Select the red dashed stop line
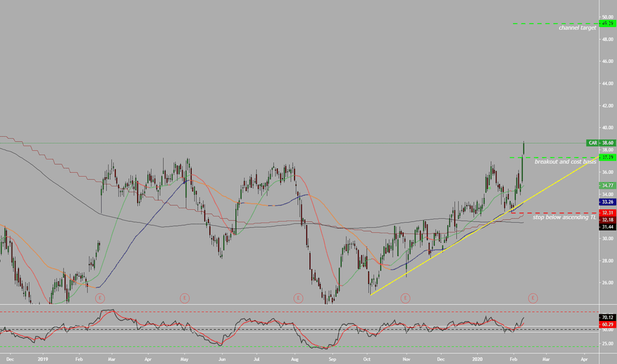 click(555, 213)
